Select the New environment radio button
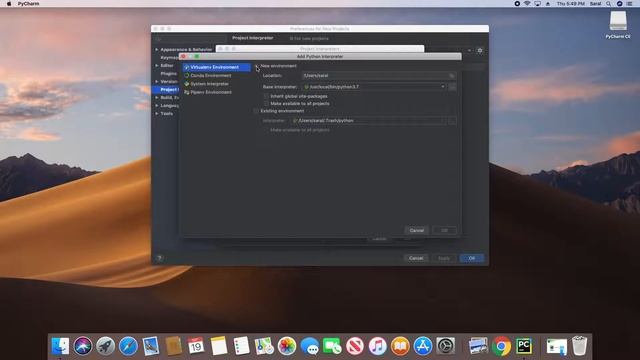 tap(257, 66)
